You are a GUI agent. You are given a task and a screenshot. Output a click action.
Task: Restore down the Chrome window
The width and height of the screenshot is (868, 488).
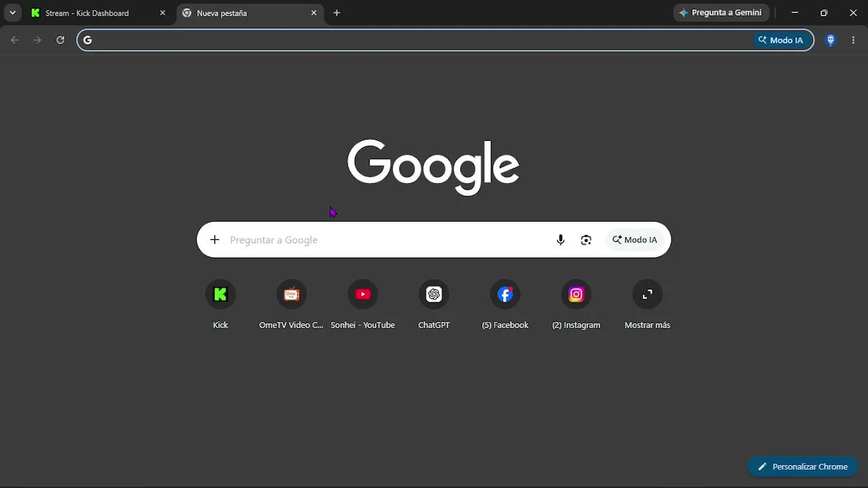[824, 13]
